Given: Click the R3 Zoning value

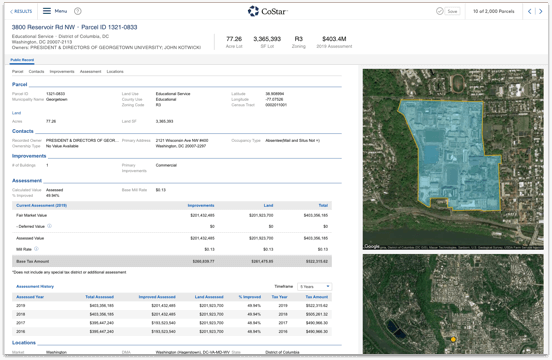Looking at the screenshot, I should point(299,39).
